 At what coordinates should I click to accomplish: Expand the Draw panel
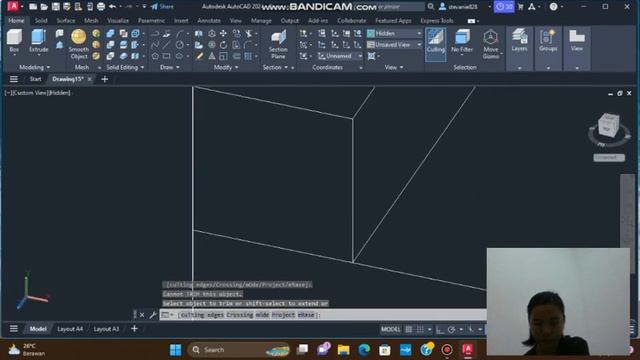[169, 67]
